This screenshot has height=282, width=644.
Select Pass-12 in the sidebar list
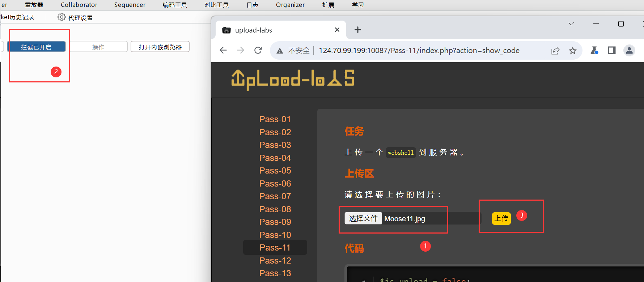275,261
